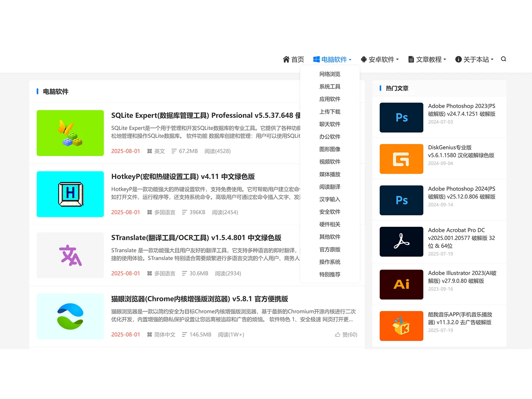
Task: Expand the 安卓软件 dropdown
Action: pyautogui.click(x=380, y=59)
